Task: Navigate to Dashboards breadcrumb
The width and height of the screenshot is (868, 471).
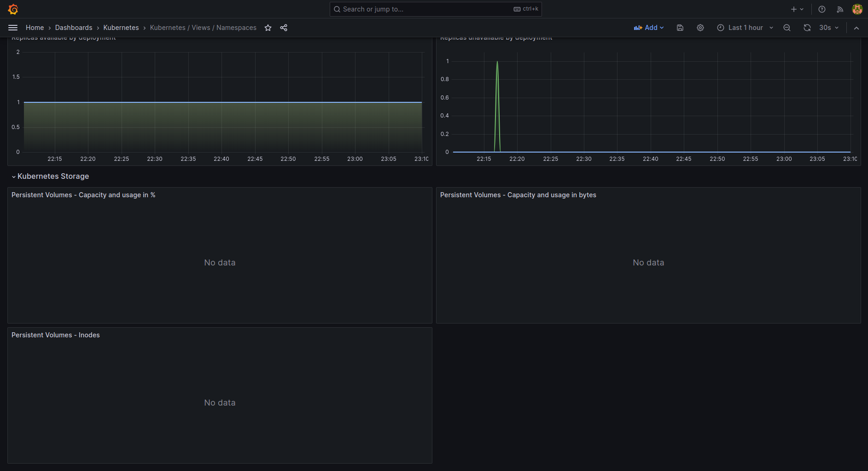Action: (74, 28)
